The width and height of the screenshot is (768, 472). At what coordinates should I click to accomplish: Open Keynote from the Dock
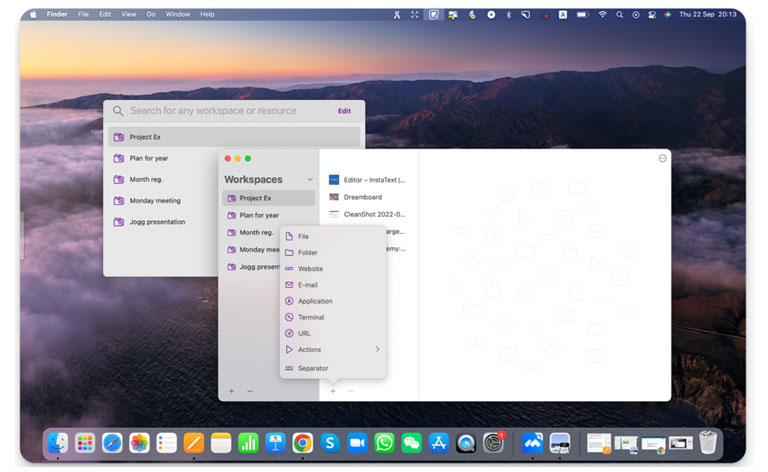click(275, 443)
